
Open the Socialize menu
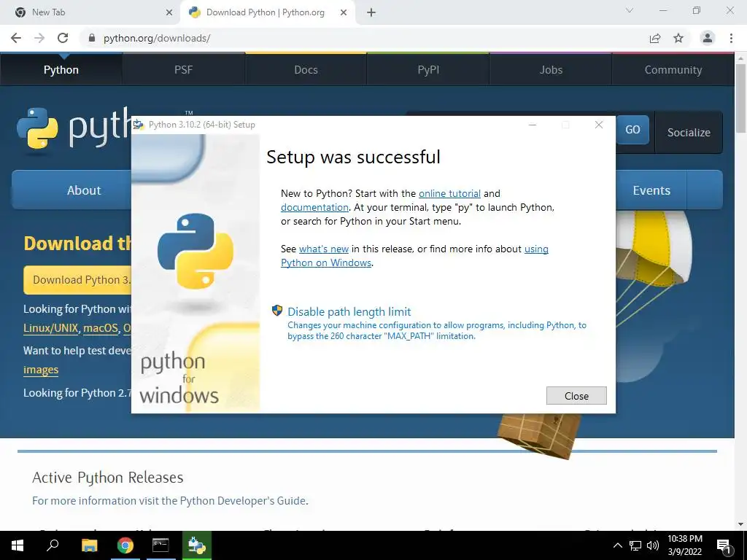coord(689,133)
